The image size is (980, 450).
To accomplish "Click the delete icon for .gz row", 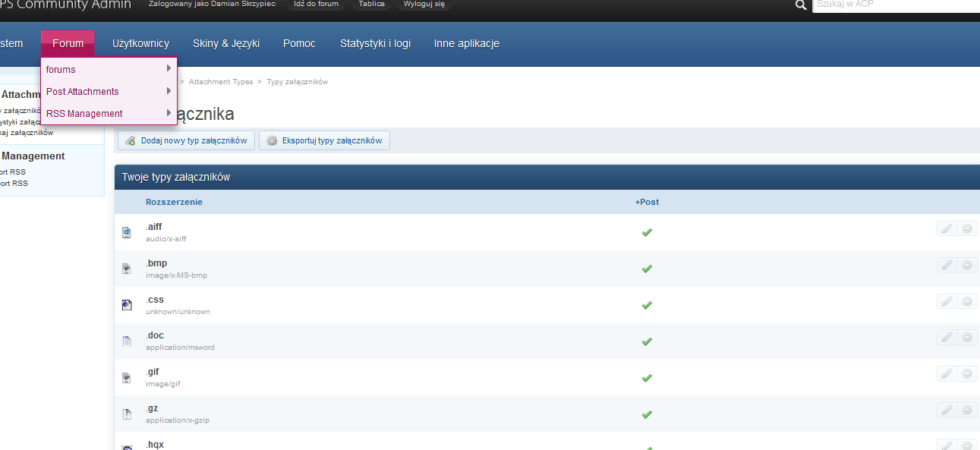I will coord(967,410).
